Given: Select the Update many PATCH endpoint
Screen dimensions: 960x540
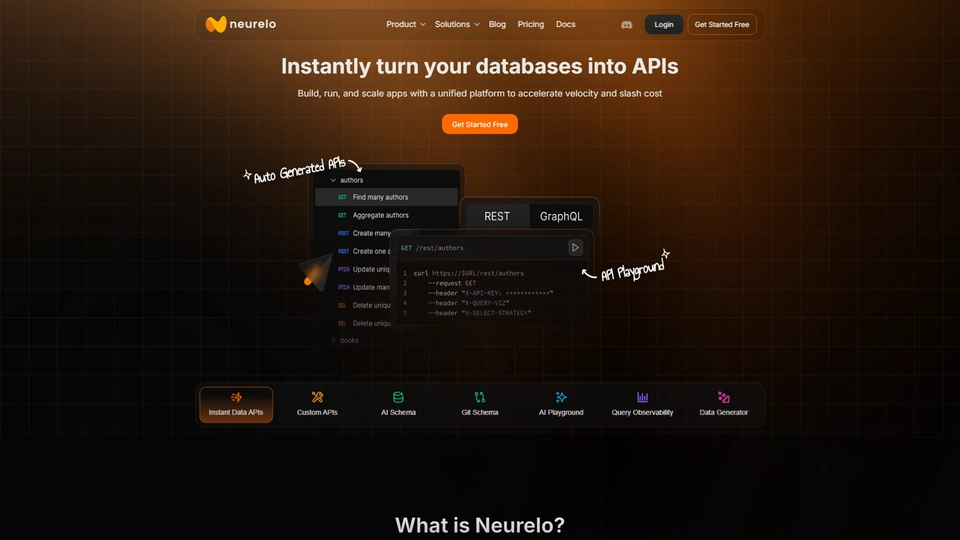Looking at the screenshot, I should coord(364,287).
